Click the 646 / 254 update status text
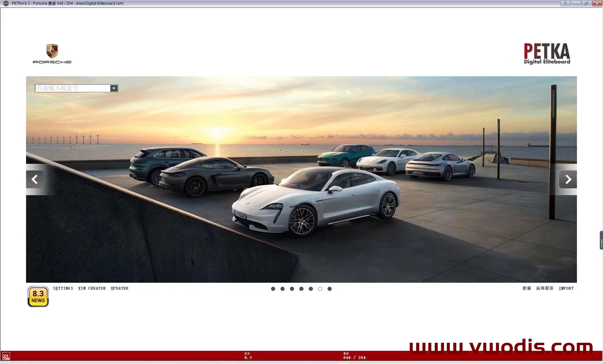 pyautogui.click(x=354, y=358)
